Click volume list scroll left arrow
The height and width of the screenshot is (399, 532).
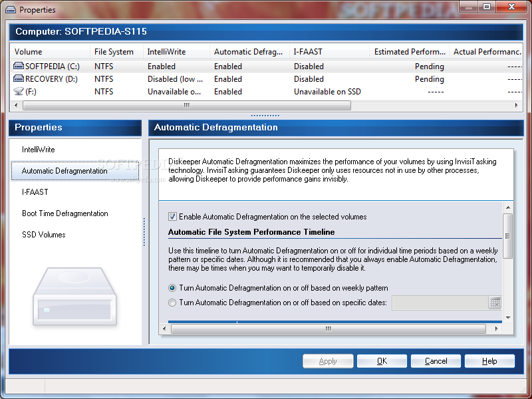pos(16,106)
